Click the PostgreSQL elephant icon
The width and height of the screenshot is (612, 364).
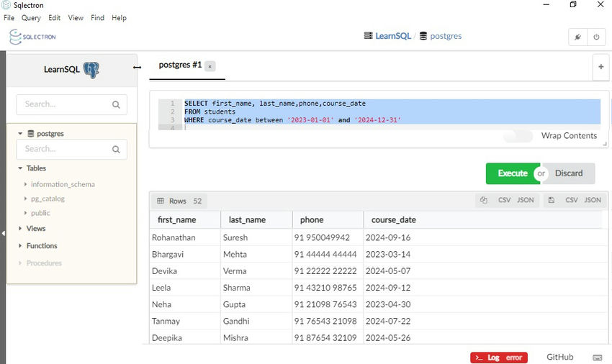pyautogui.click(x=91, y=70)
